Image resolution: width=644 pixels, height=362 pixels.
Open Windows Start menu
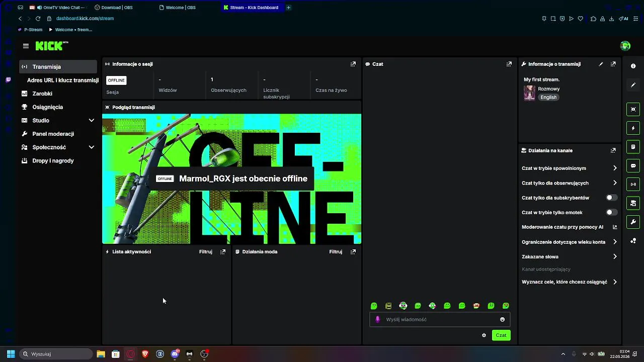(x=11, y=354)
